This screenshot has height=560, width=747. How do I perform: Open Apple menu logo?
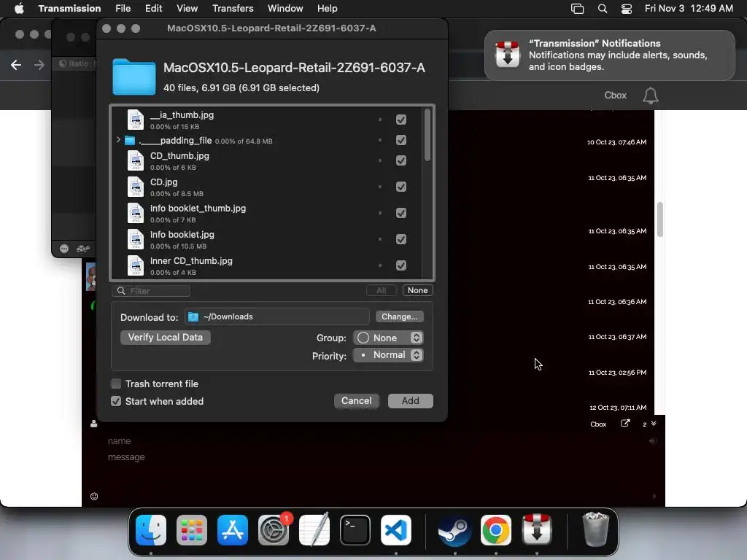pyautogui.click(x=19, y=8)
